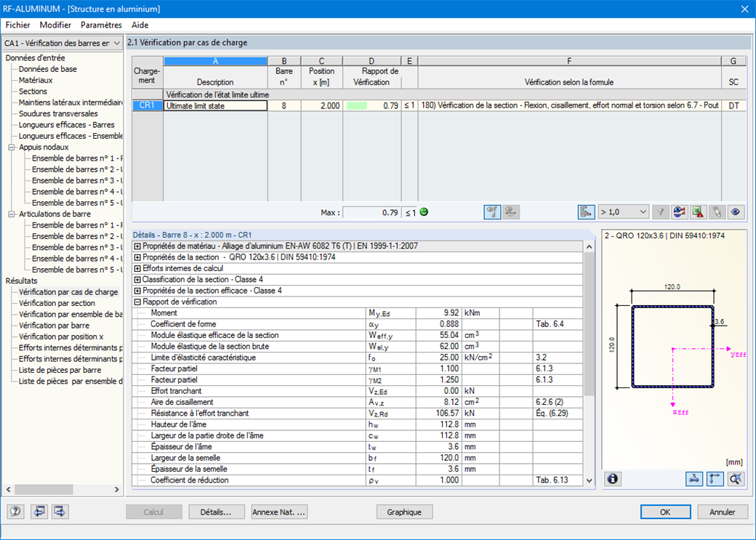Go to next table using arrow icon
Screen dimensions: 756x540
[60, 512]
